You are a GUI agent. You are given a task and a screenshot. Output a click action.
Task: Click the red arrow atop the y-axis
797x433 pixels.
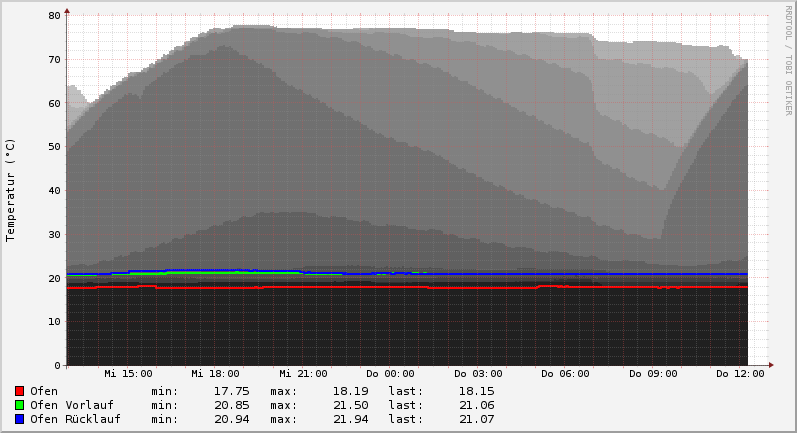point(67,11)
